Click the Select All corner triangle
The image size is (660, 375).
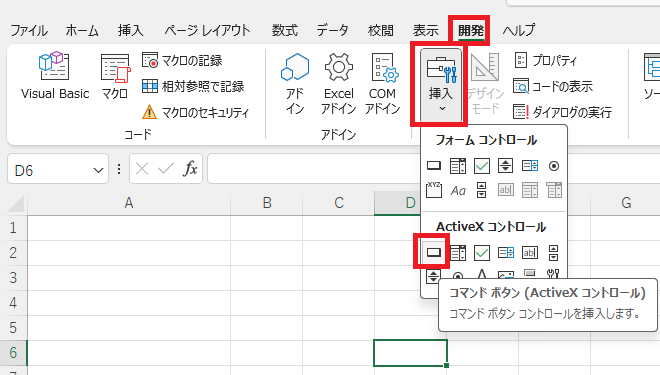point(16,205)
